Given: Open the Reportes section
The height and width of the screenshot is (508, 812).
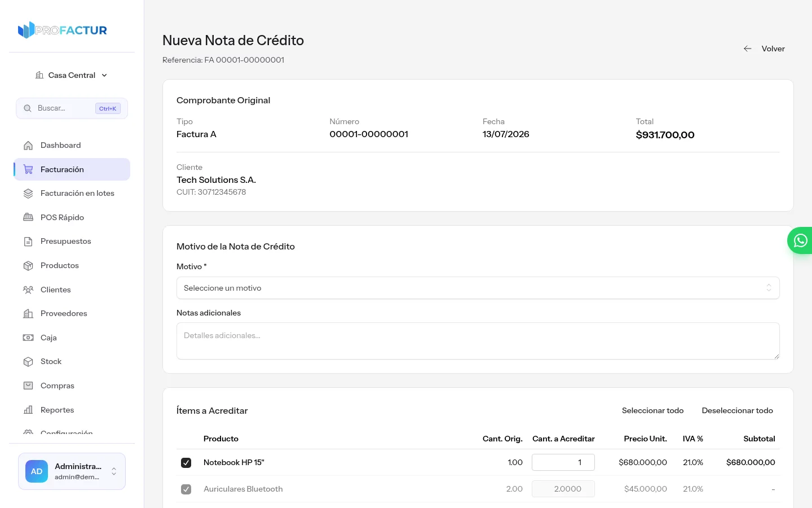Looking at the screenshot, I should [72, 410].
